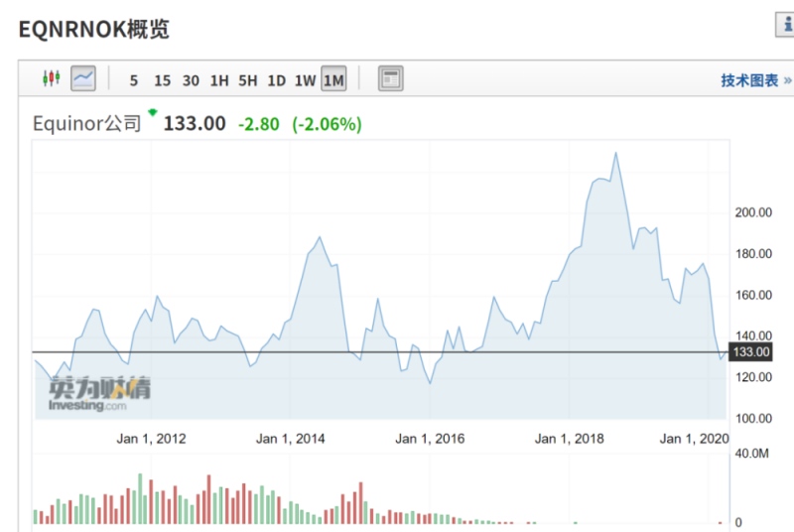Choose the 1M monthly interval
Screen dimensions: 794x532
click(x=333, y=80)
